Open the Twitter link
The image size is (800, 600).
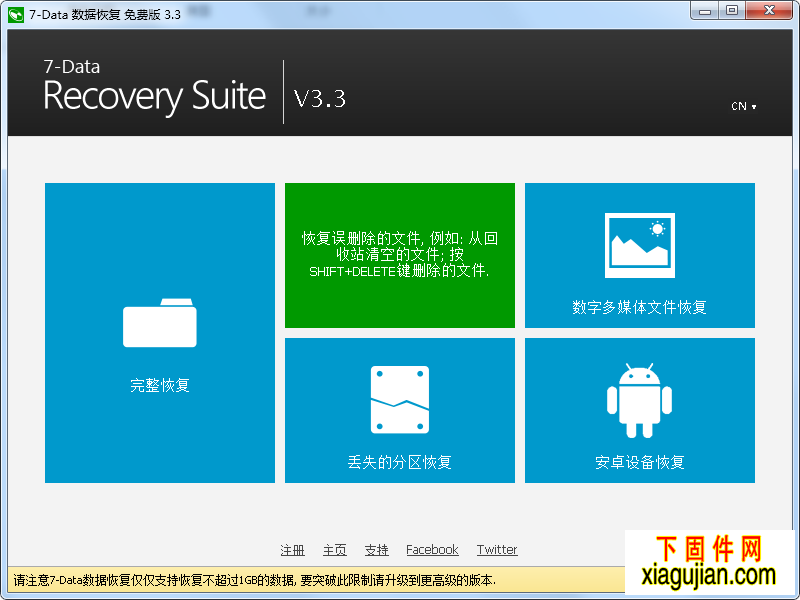497,550
